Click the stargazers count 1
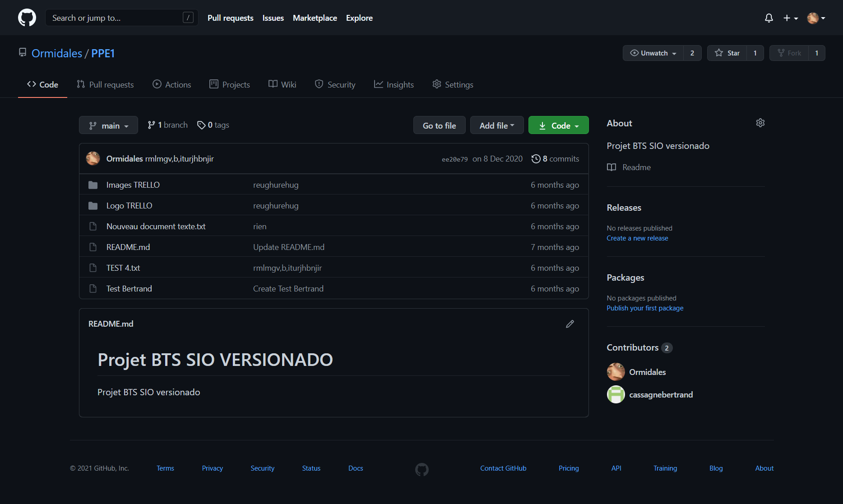This screenshot has width=843, height=504. (x=755, y=53)
